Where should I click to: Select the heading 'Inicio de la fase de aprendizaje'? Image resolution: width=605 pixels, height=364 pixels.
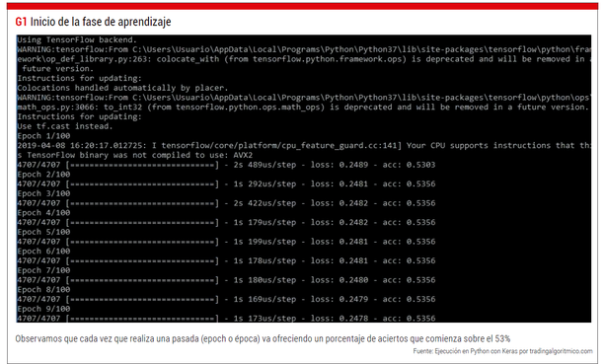(101, 22)
